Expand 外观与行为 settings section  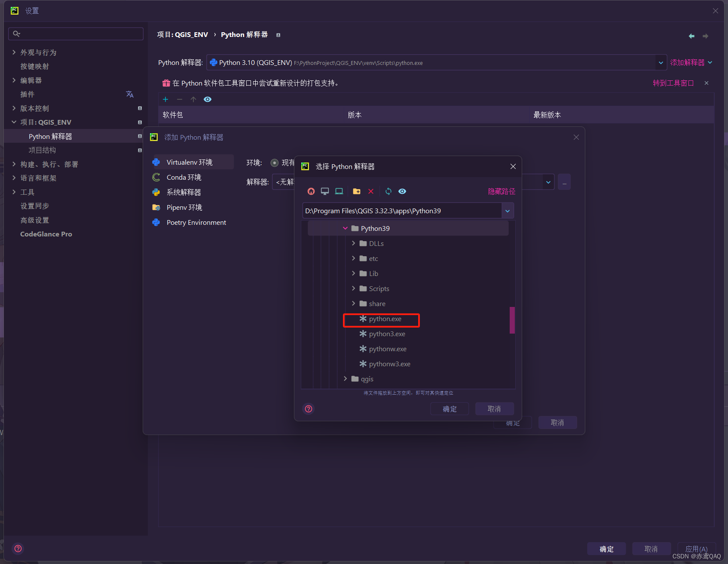14,52
